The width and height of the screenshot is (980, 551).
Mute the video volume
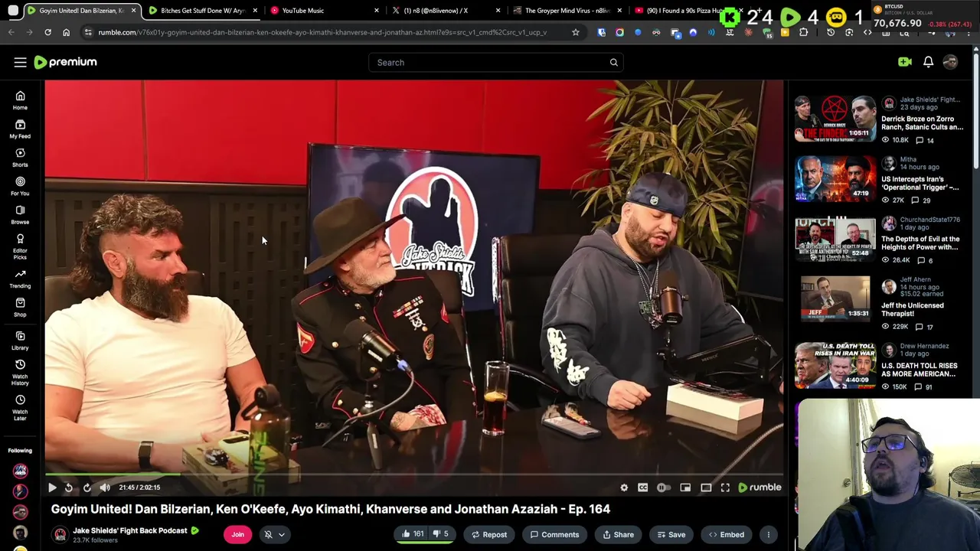point(105,487)
